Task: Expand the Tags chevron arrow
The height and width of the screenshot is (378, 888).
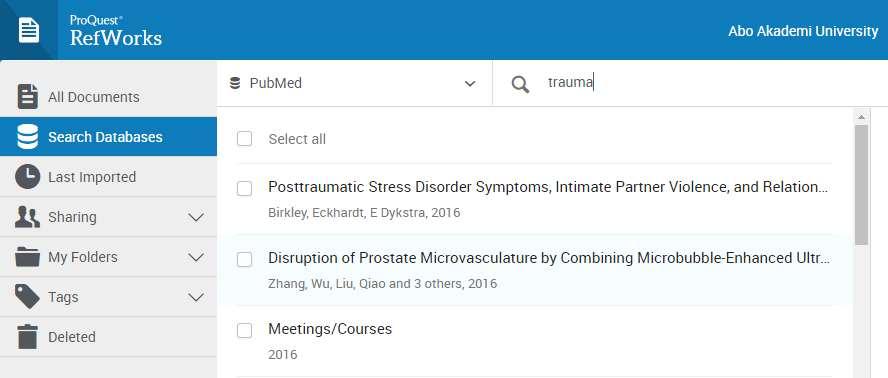Action: tap(196, 297)
